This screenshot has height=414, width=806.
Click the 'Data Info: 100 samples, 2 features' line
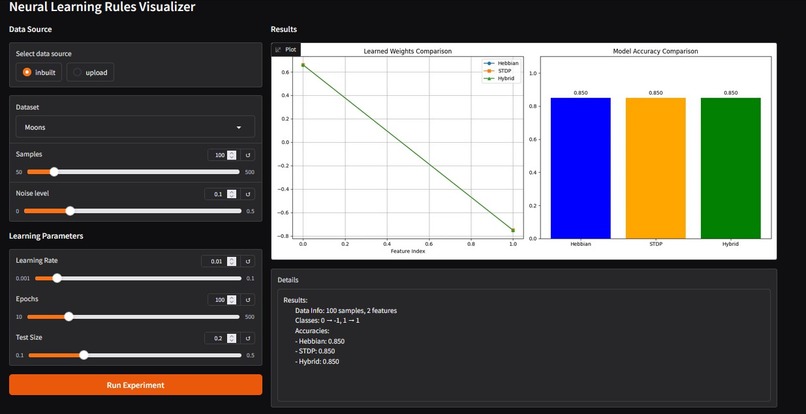tap(346, 311)
